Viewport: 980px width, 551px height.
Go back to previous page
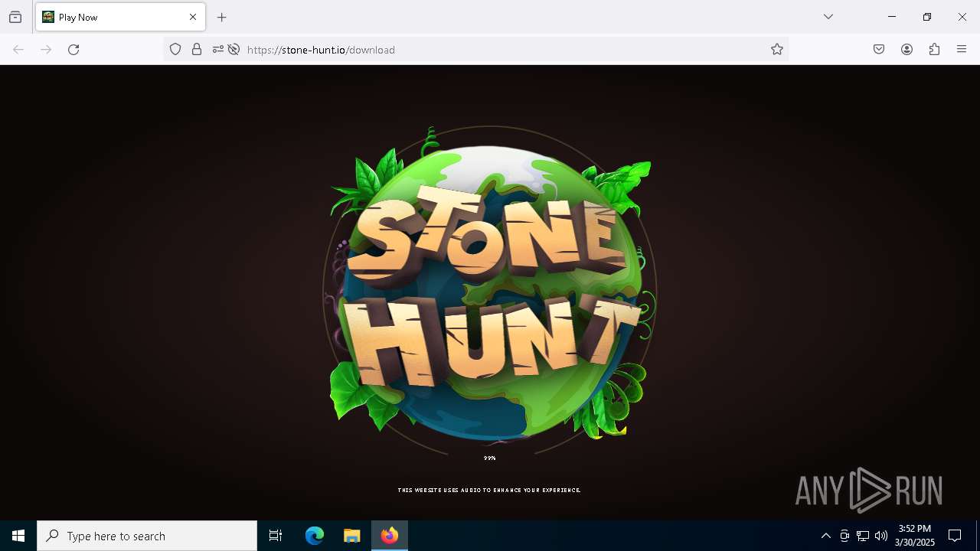click(x=18, y=50)
